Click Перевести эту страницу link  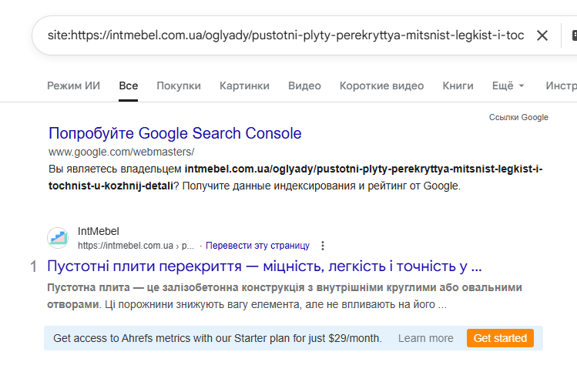tap(257, 246)
